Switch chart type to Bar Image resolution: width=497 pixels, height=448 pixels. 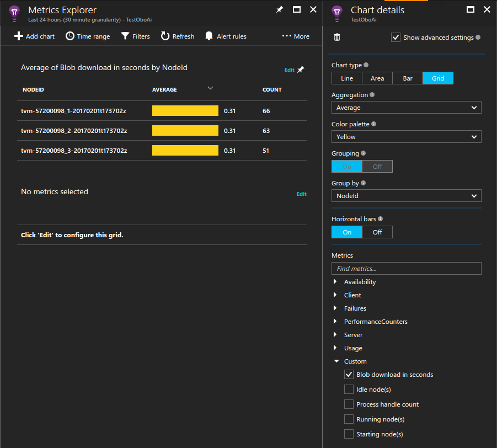click(x=408, y=78)
